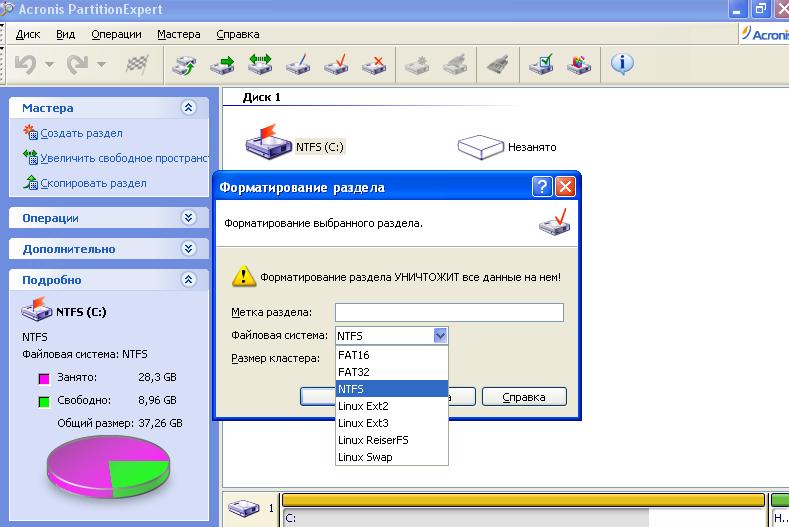Click the Диск 1 heading
Viewport: 789px width, 527px height.
tap(262, 97)
